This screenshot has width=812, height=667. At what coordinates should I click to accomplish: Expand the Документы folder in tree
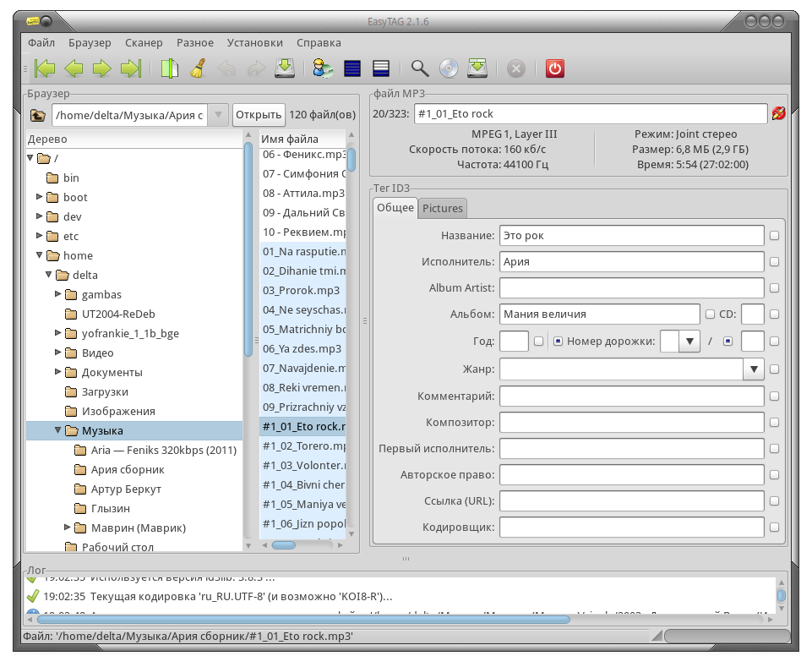[x=58, y=372]
